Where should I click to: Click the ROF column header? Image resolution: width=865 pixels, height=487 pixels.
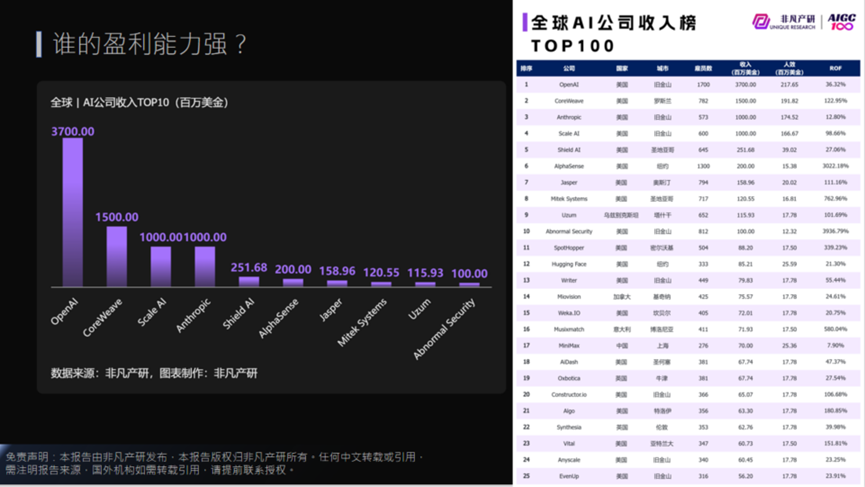(x=836, y=69)
